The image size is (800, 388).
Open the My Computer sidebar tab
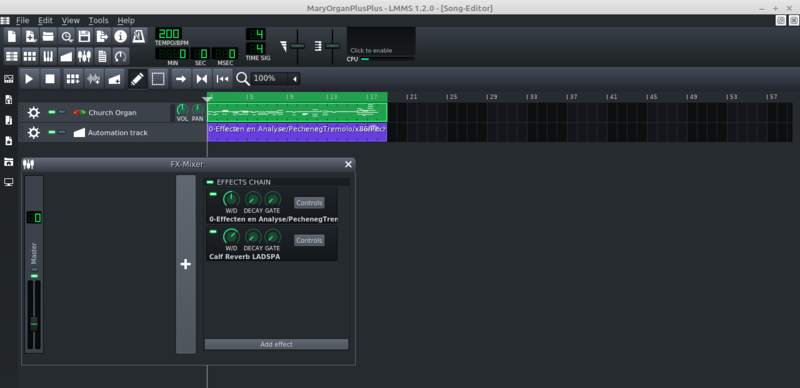click(8, 182)
